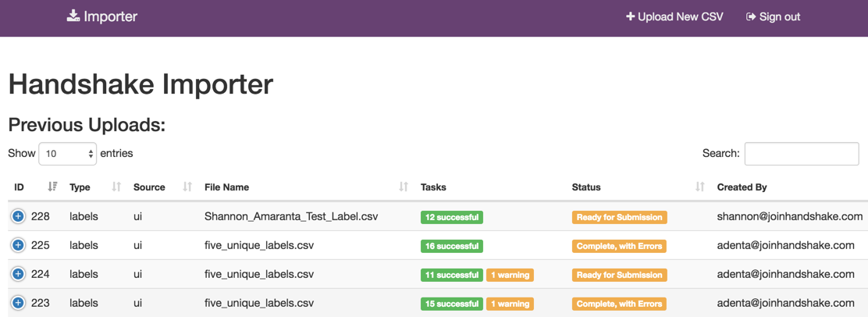
Task: Sort by File Name column arrows
Action: 404,187
